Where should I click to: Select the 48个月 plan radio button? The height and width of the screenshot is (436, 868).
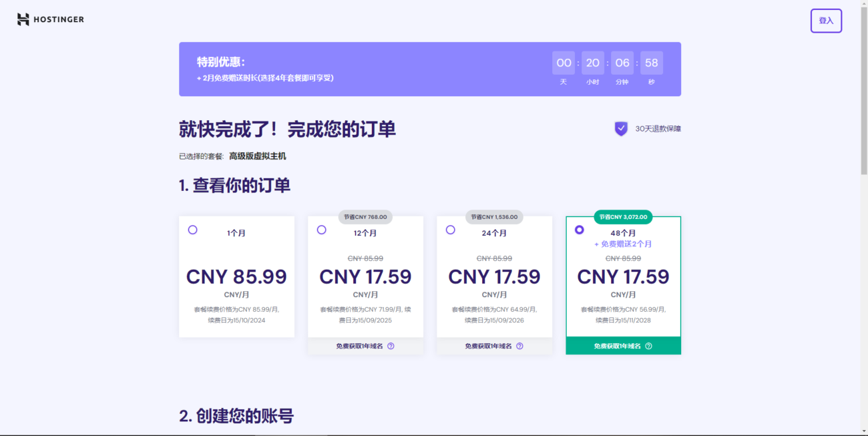click(x=579, y=230)
